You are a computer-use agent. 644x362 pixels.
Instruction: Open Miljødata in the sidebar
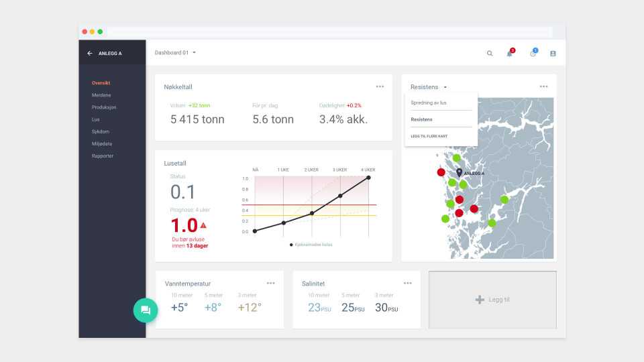[x=102, y=143]
